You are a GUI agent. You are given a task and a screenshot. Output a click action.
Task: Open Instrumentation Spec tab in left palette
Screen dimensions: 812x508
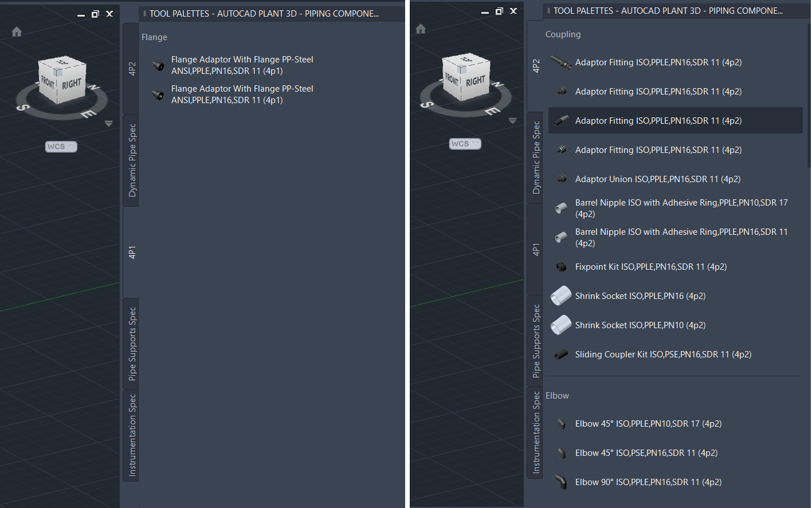point(131,435)
